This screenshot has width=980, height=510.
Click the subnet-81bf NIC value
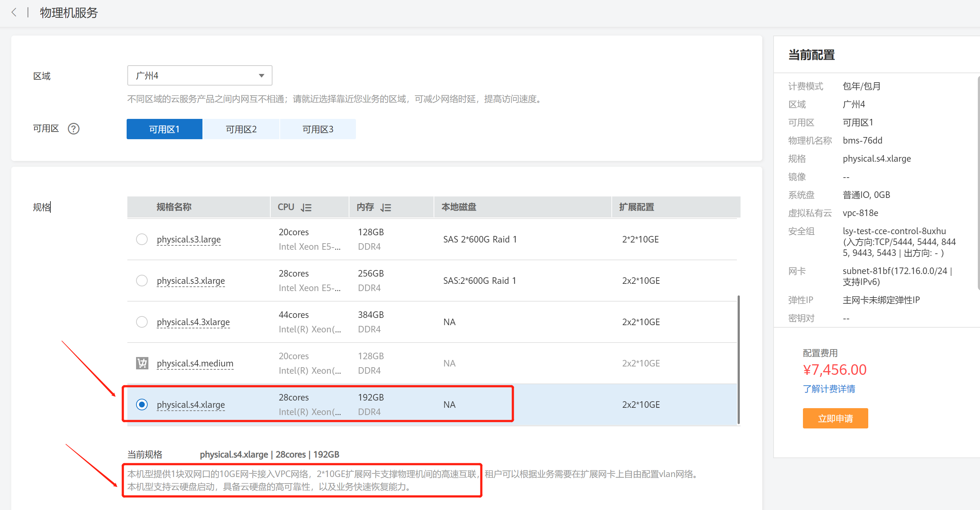[897, 276]
